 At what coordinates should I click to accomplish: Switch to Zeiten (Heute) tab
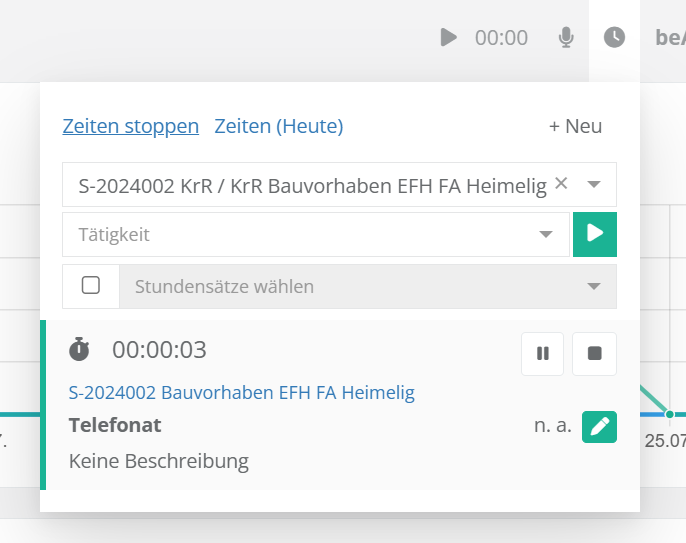point(278,126)
